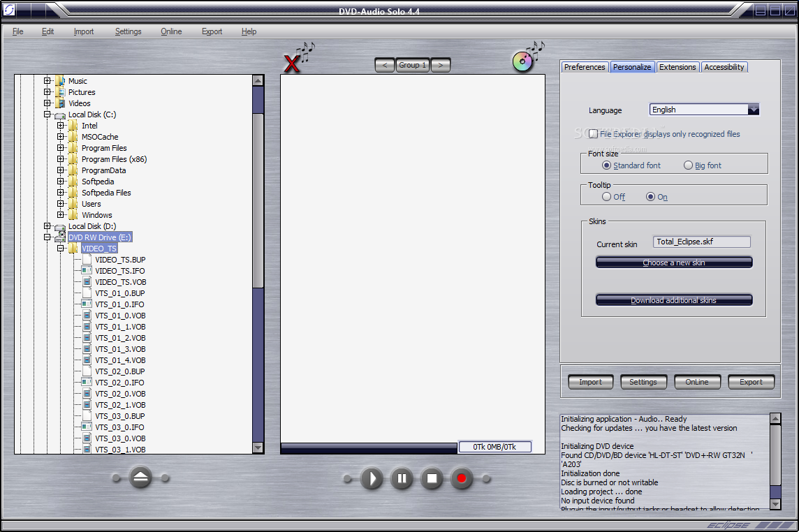Select the Standard font radio button
The image size is (799, 532).
click(x=606, y=165)
